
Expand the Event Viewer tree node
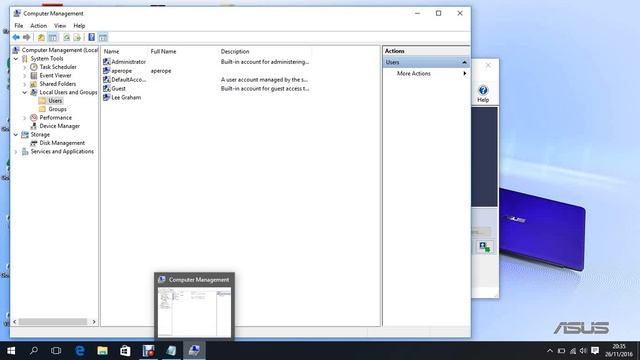point(24,76)
